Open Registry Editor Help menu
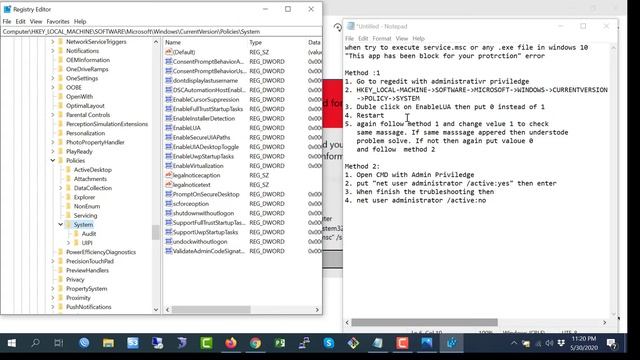640x360 pixels. (x=80, y=21)
